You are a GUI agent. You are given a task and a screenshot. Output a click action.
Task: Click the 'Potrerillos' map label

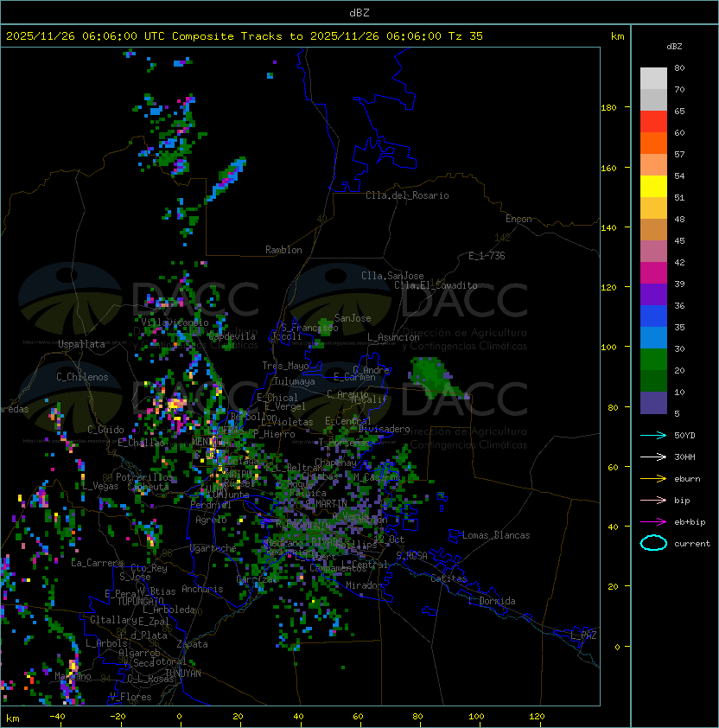(x=144, y=477)
